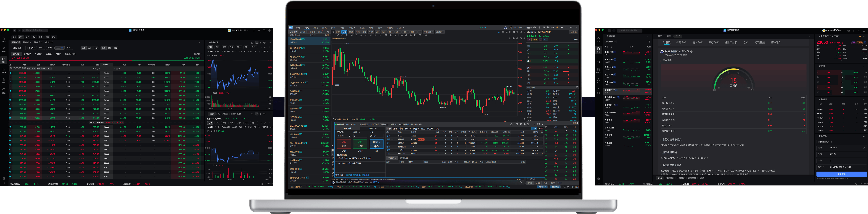Toggle the lock icon beside rb2605 contract field
The width and height of the screenshot is (868, 214).
(349, 136)
